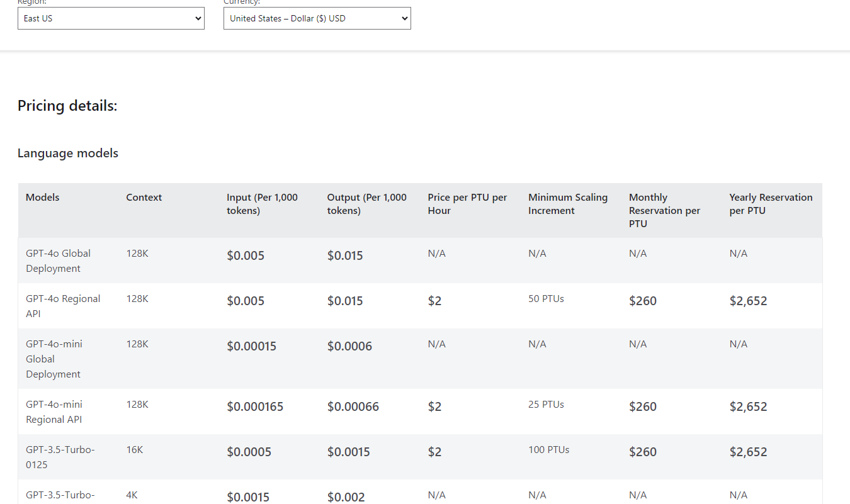Screen dimensions: 850x504
Task: Click the 25 PTUs minimum scaling increment
Action: pos(546,404)
